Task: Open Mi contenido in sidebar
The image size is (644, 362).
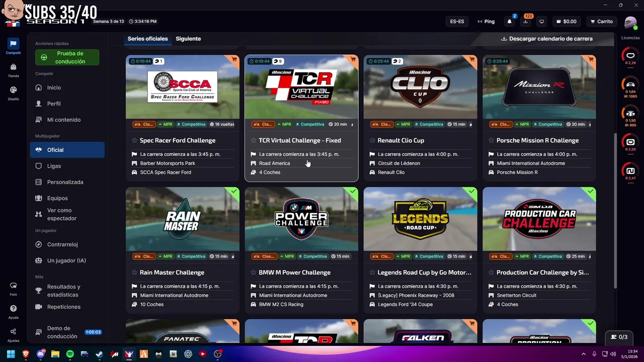Action: (67, 120)
